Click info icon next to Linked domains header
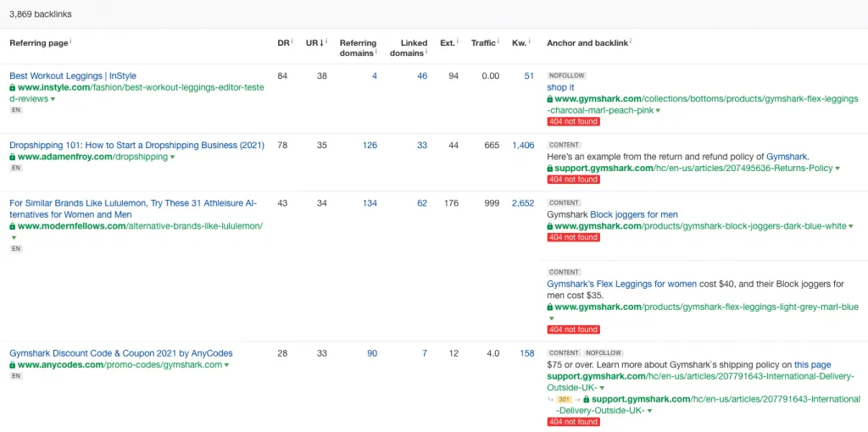 tap(426, 52)
